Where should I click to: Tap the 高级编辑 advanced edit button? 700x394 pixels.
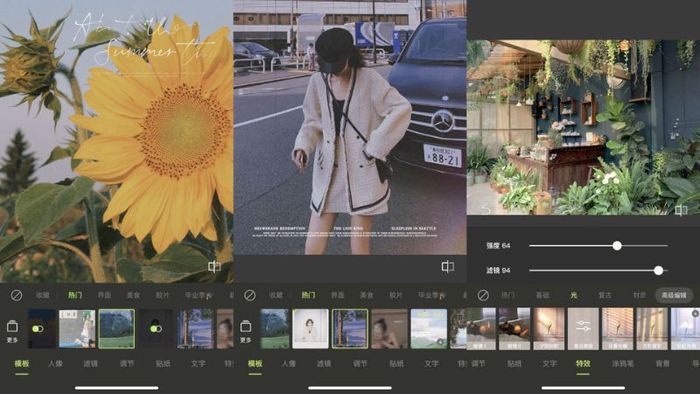(674, 295)
